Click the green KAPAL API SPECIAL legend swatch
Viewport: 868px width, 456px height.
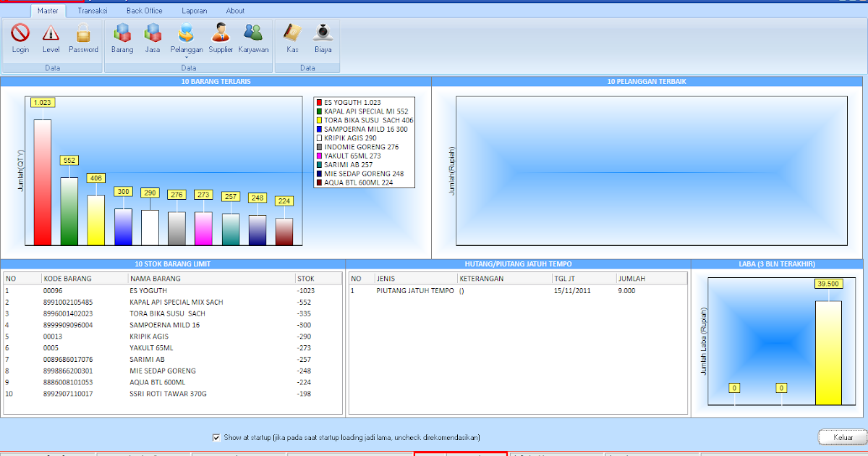pos(319,111)
